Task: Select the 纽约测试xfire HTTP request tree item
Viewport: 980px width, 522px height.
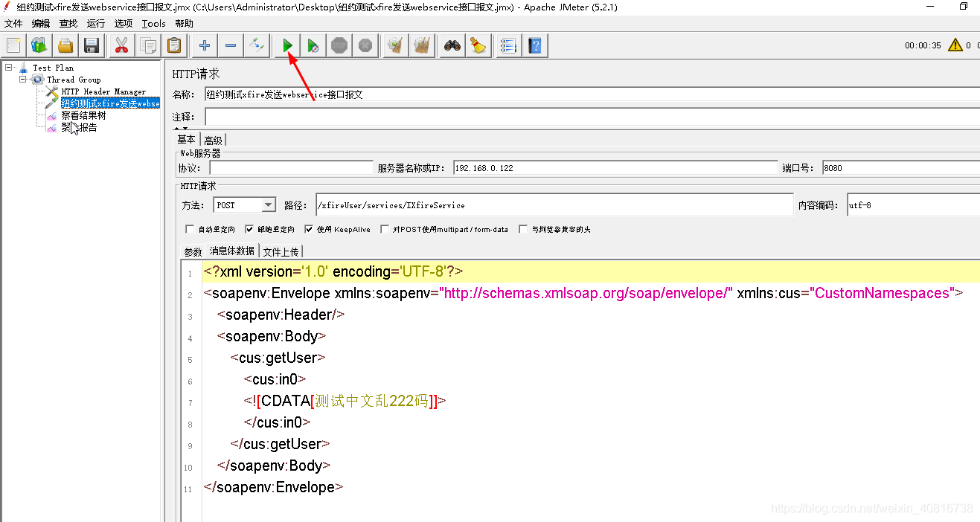Action: point(110,103)
